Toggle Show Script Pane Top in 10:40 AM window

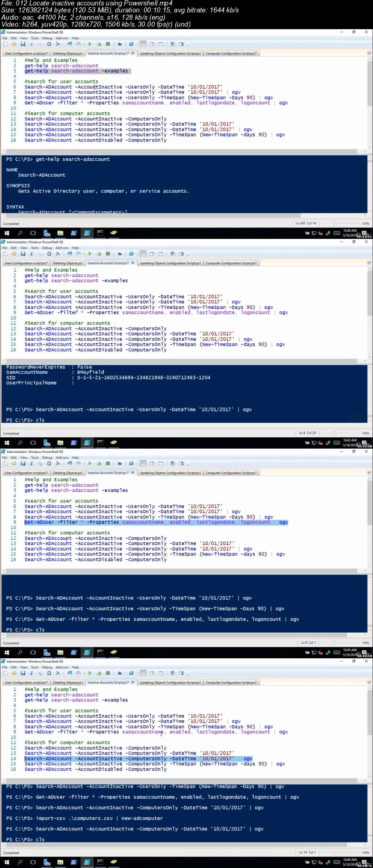click(x=143, y=44)
